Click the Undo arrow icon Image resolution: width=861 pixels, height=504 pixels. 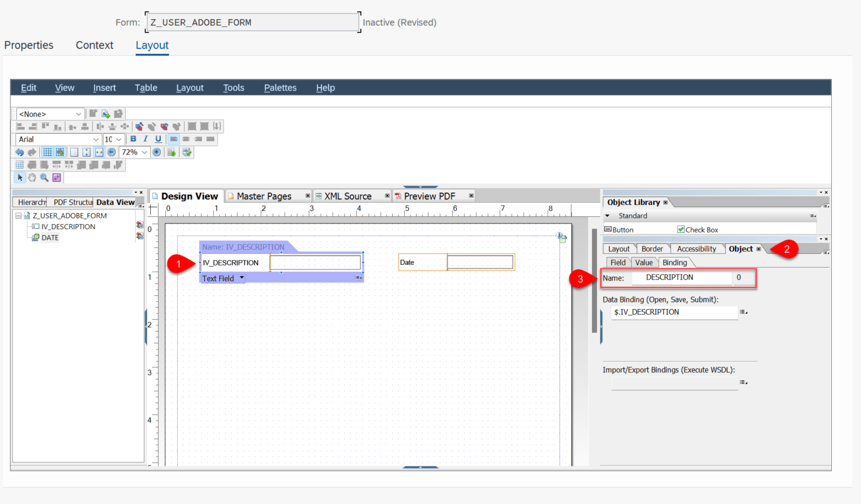(x=20, y=152)
